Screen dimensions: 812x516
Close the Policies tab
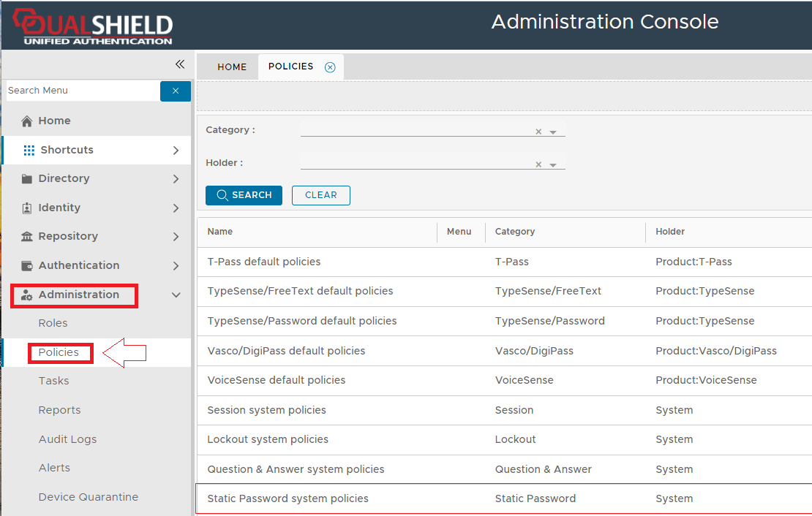[x=330, y=67]
